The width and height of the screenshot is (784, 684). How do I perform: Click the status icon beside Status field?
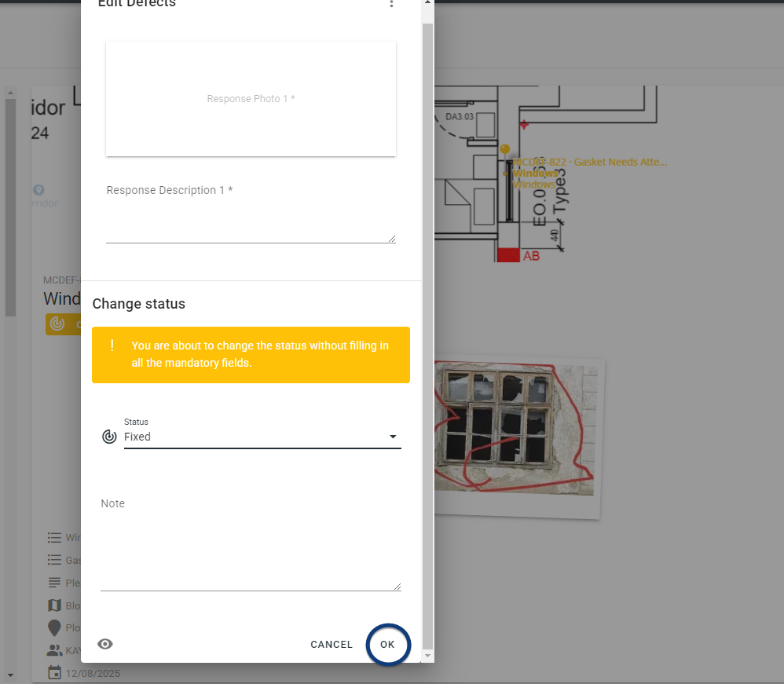pyautogui.click(x=109, y=437)
